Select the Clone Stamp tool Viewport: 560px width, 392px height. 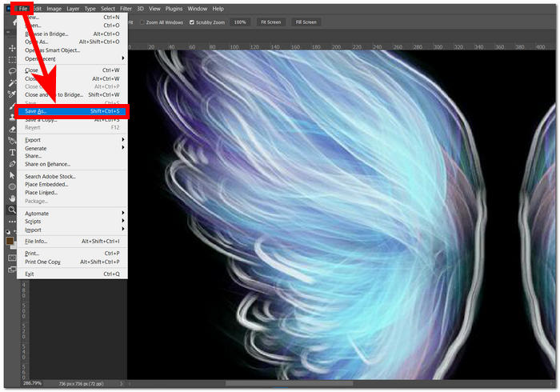[12, 117]
